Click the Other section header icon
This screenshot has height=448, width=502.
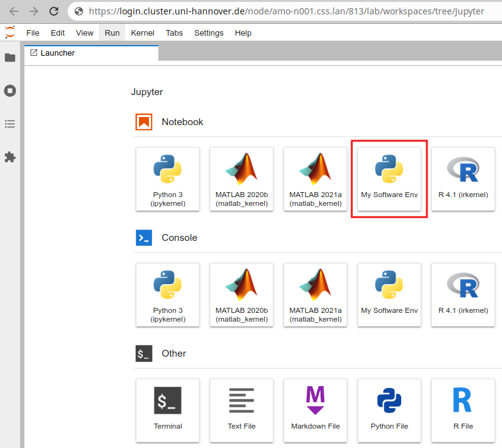tap(144, 354)
